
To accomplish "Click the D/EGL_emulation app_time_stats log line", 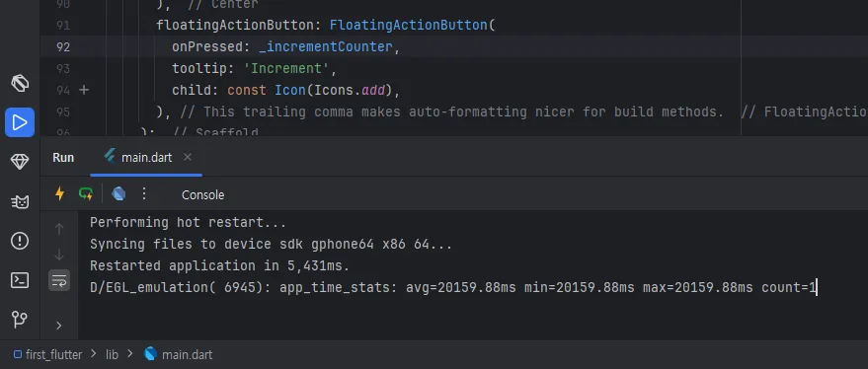I will (453, 288).
